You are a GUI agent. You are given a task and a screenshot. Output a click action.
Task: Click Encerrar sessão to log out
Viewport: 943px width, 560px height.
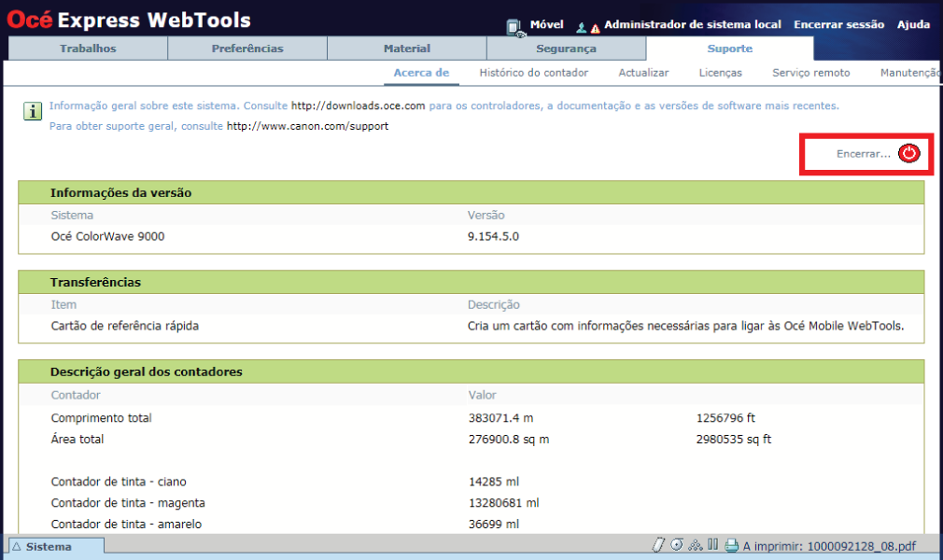[x=839, y=24]
